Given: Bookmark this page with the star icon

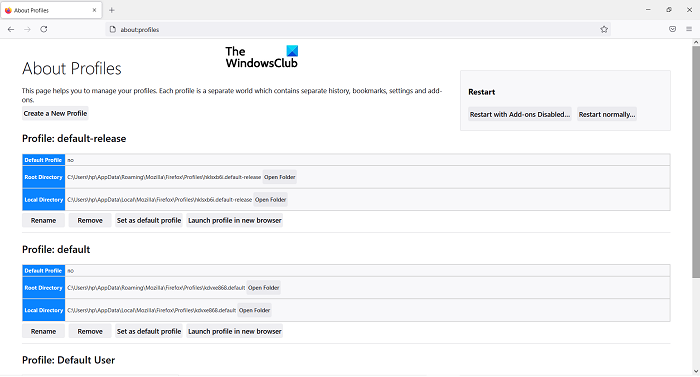Looking at the screenshot, I should click(x=604, y=29).
